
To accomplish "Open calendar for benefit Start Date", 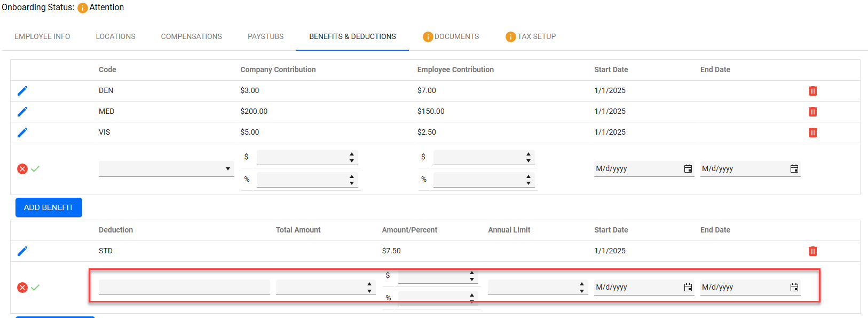I will (688, 169).
